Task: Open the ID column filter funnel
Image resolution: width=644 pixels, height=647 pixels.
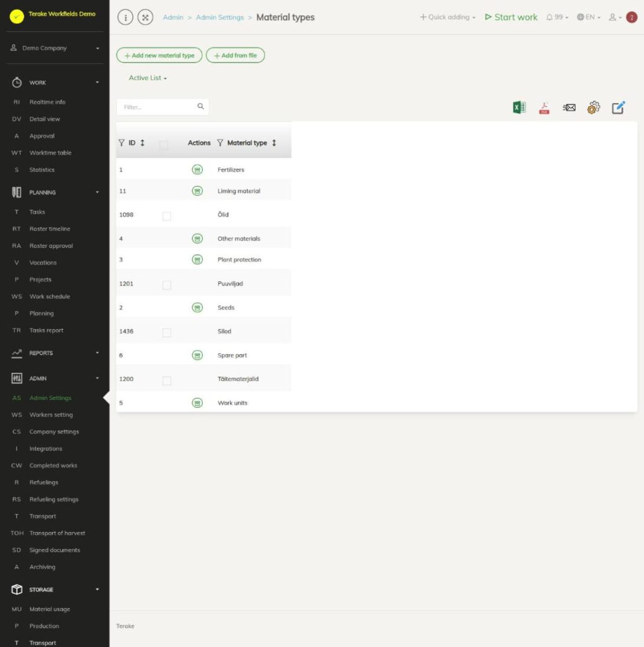Action: click(x=121, y=143)
